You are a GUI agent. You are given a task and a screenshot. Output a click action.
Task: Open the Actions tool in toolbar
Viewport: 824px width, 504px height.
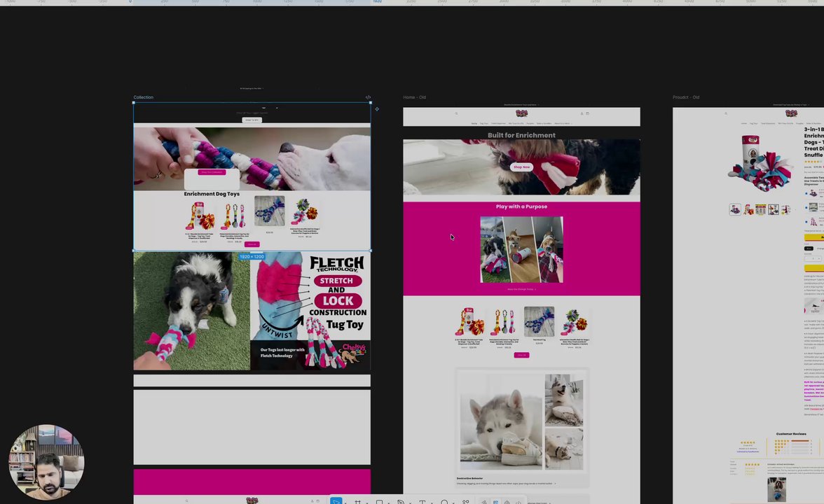[465, 503]
